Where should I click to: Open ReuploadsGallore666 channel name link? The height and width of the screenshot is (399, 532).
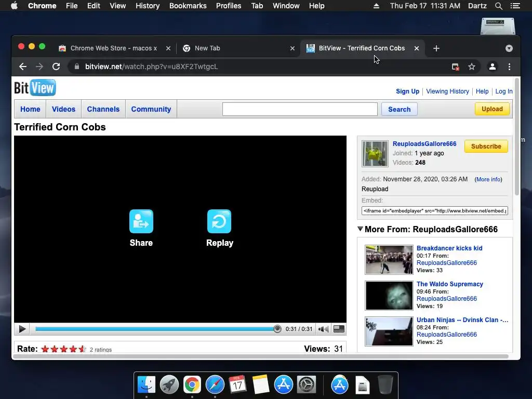click(x=424, y=144)
